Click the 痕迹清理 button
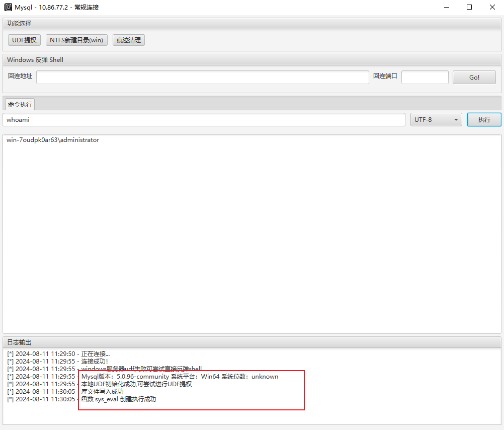This screenshot has width=504, height=430. point(129,40)
